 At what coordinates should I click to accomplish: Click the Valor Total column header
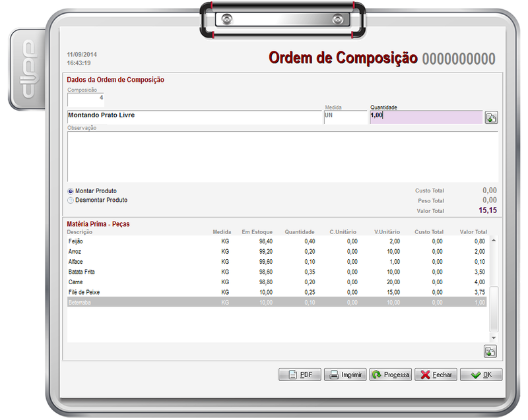[473, 232]
